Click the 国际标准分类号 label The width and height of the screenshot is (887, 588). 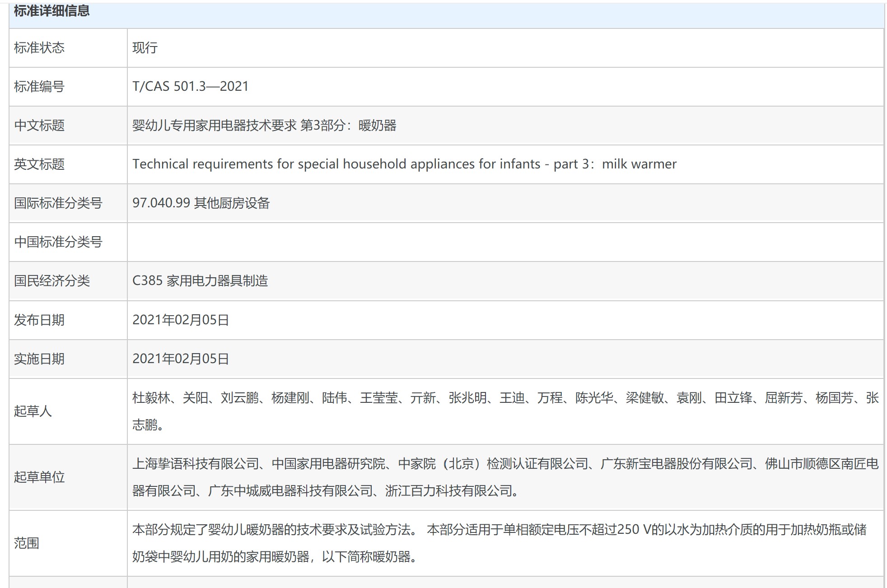(x=58, y=203)
